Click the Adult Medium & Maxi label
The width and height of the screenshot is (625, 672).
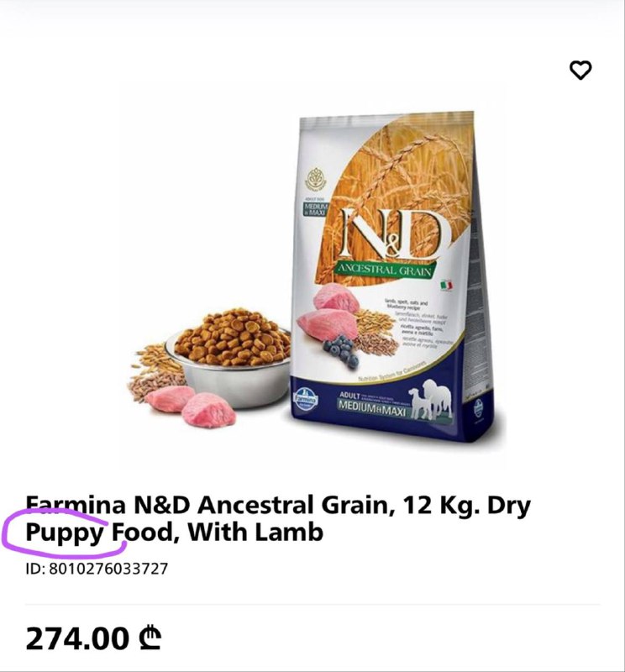[x=372, y=404]
